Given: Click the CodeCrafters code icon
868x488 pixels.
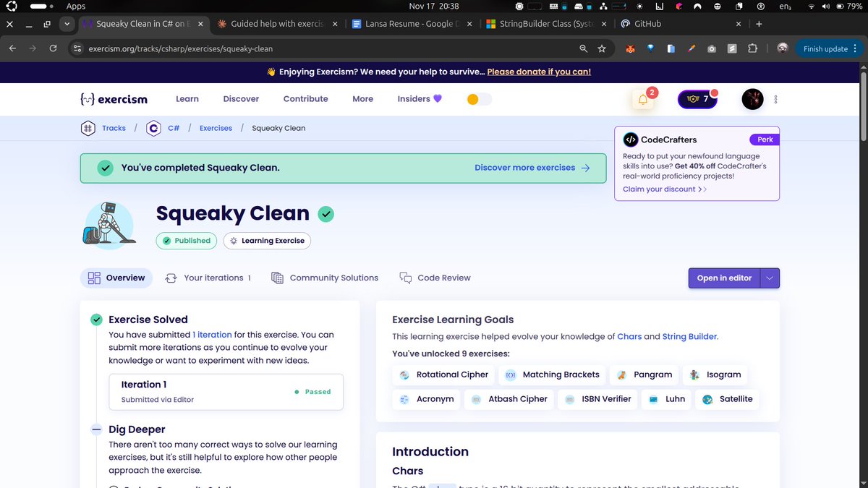Looking at the screenshot, I should coord(631,139).
